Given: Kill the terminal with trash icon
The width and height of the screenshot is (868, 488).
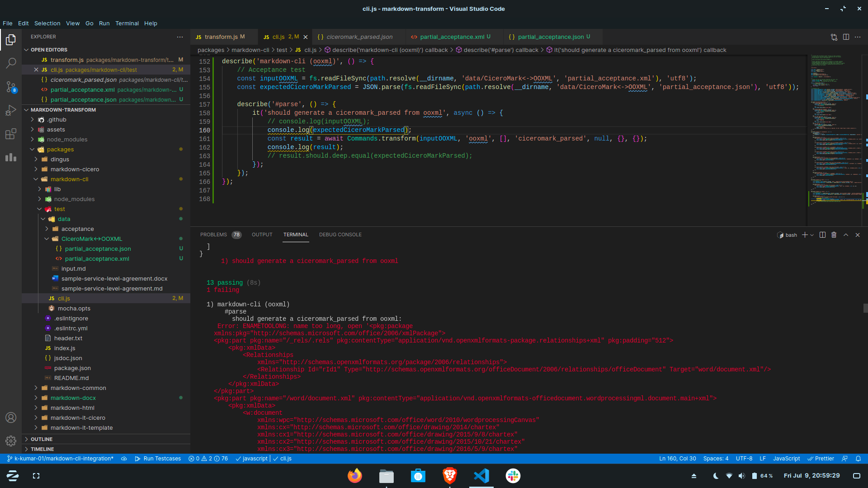Looking at the screenshot, I should click(x=834, y=235).
